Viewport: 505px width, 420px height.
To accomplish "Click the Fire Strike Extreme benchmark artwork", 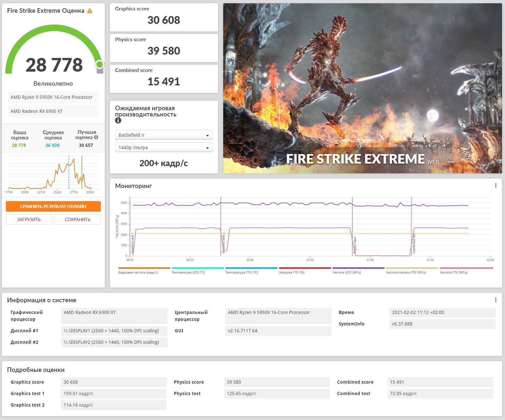I will click(362, 88).
